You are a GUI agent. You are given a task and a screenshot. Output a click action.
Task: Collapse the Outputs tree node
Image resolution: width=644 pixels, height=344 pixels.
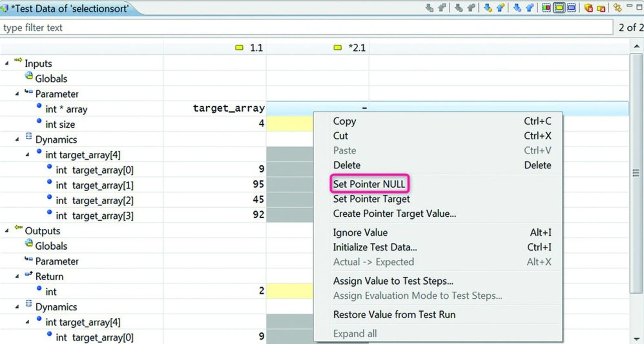click(x=7, y=231)
